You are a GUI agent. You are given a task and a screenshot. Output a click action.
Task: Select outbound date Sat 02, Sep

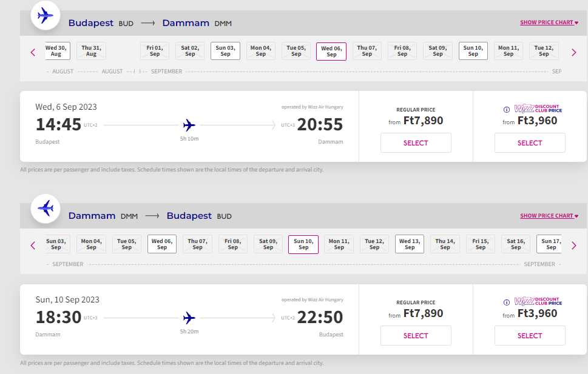click(x=190, y=51)
